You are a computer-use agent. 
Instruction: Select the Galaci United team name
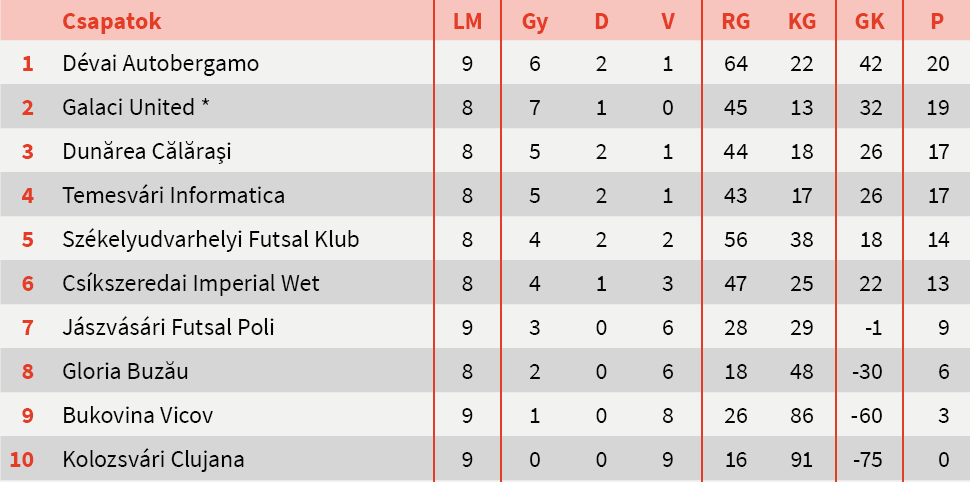135,108
